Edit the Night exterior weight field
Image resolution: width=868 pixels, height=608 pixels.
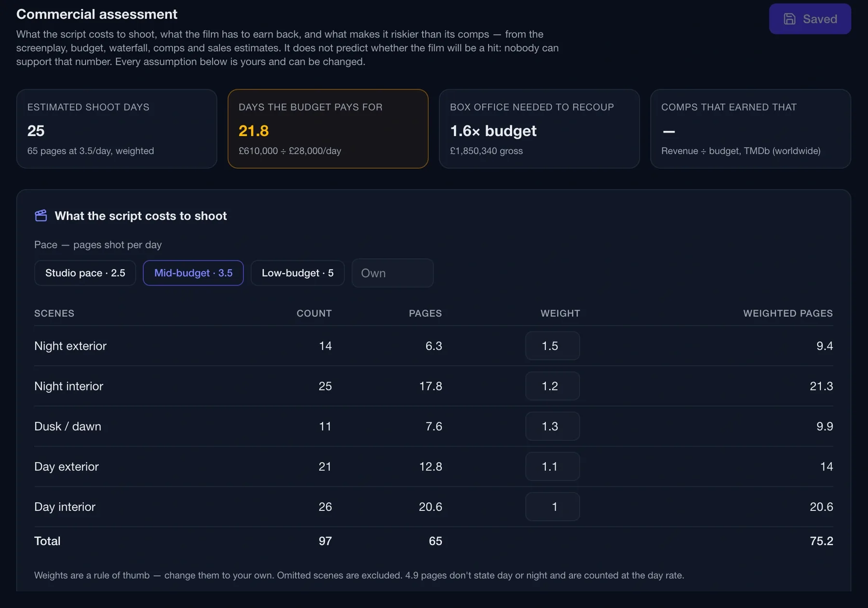click(553, 345)
